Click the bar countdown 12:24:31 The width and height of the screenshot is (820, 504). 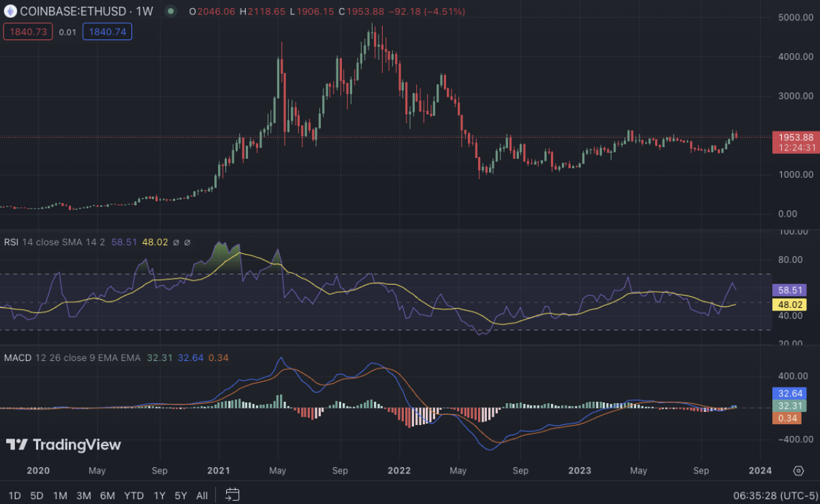pos(795,148)
